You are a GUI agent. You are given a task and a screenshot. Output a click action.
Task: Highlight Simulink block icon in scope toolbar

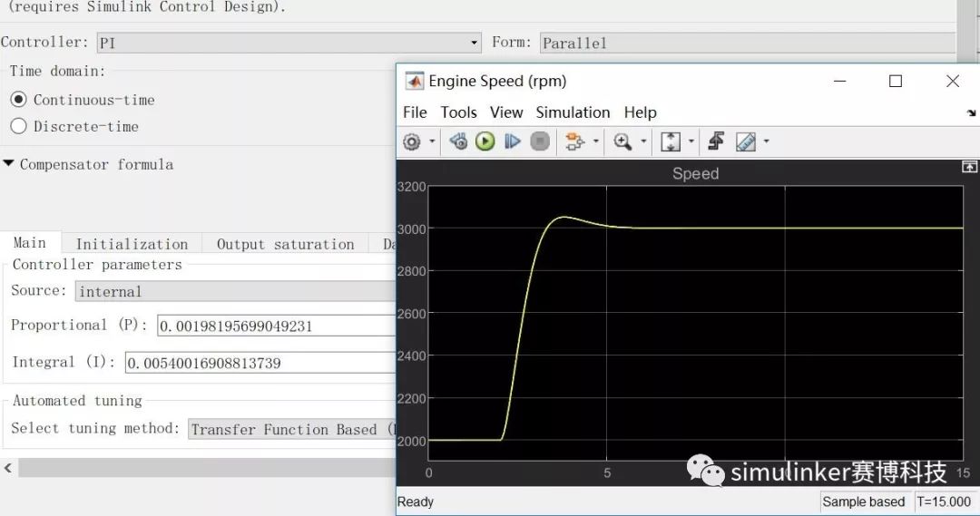[x=573, y=141]
